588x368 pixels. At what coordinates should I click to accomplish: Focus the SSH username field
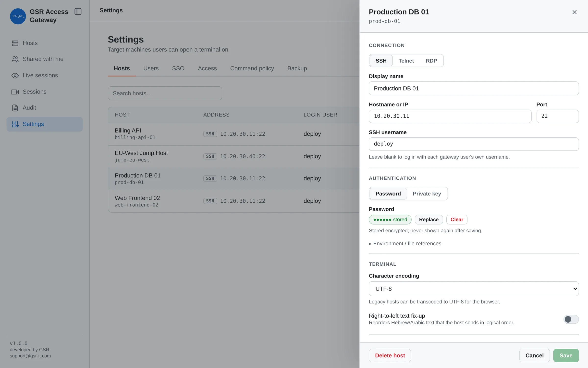point(474,144)
